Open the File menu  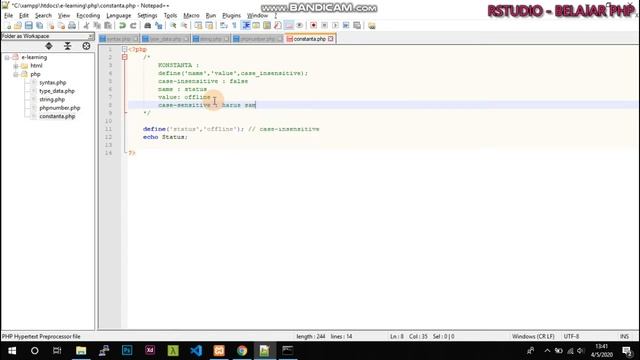point(8,16)
